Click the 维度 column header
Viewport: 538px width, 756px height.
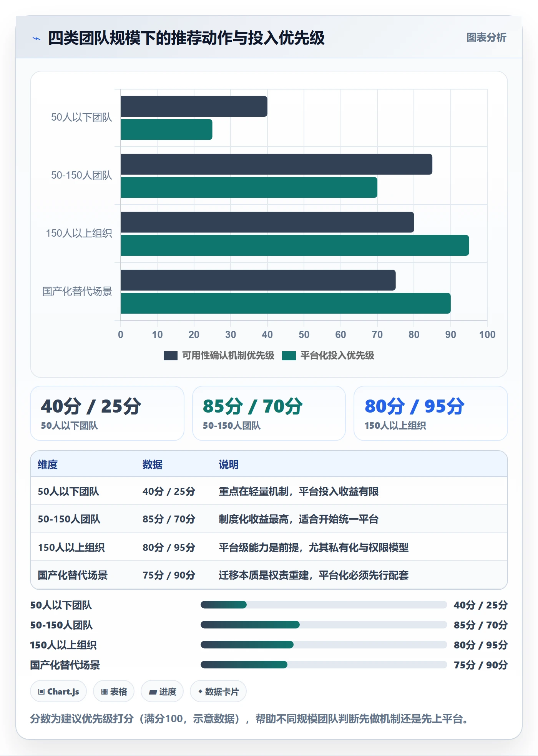[48, 464]
